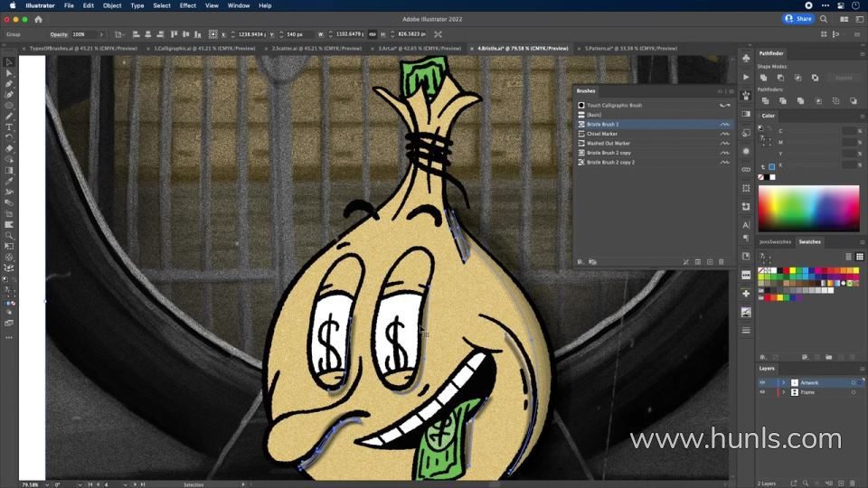The width and height of the screenshot is (868, 488).
Task: Toggle visibility of the Artwork layer
Action: coord(762,383)
